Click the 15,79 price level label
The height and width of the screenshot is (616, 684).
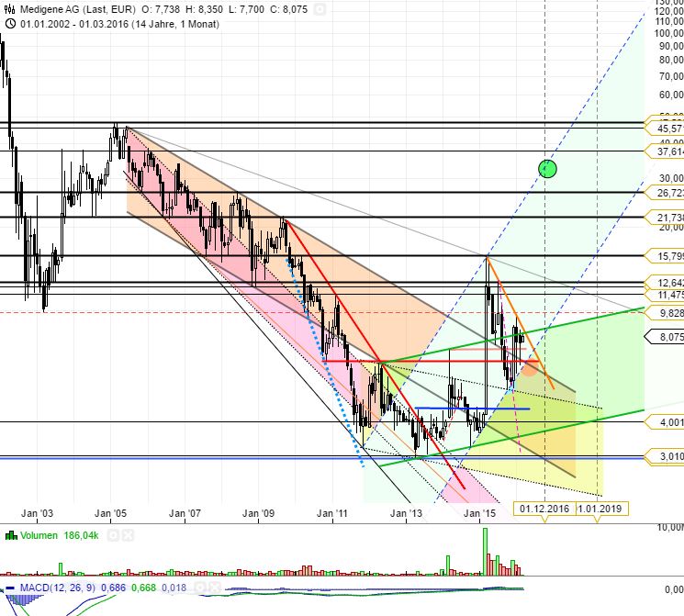pos(666,256)
